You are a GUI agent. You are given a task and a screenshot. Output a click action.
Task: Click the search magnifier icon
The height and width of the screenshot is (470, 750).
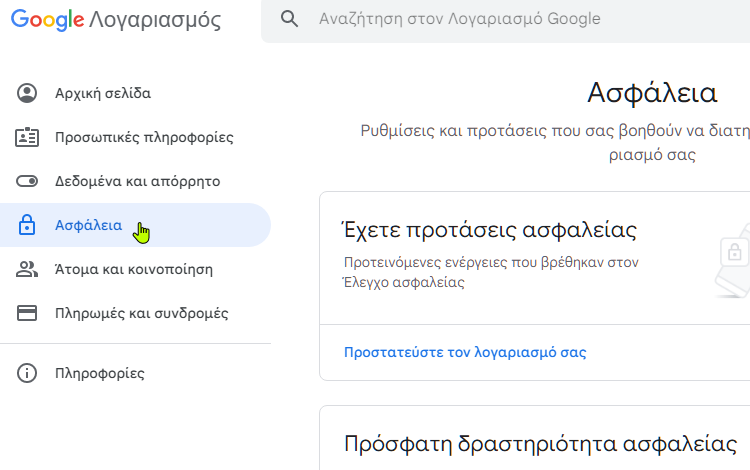[289, 19]
